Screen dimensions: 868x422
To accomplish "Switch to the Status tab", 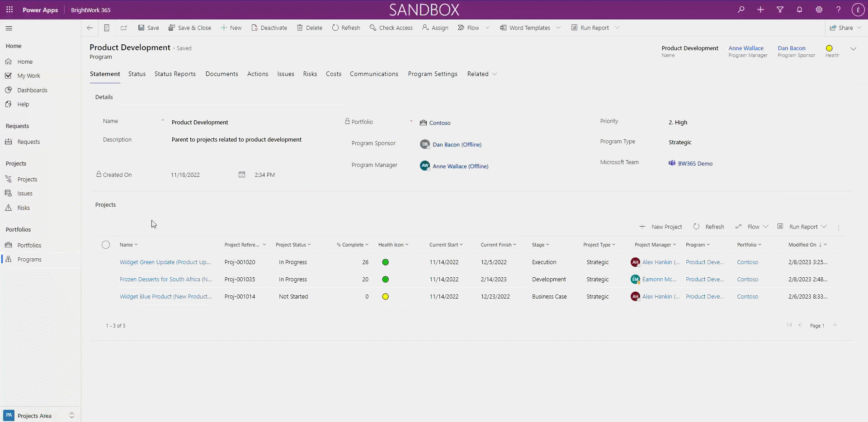I will coord(137,74).
